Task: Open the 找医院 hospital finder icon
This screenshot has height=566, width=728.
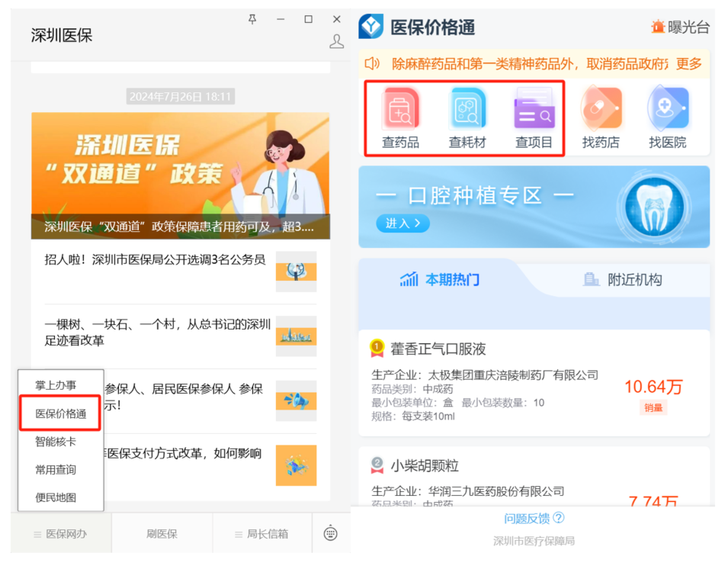Action: point(668,108)
